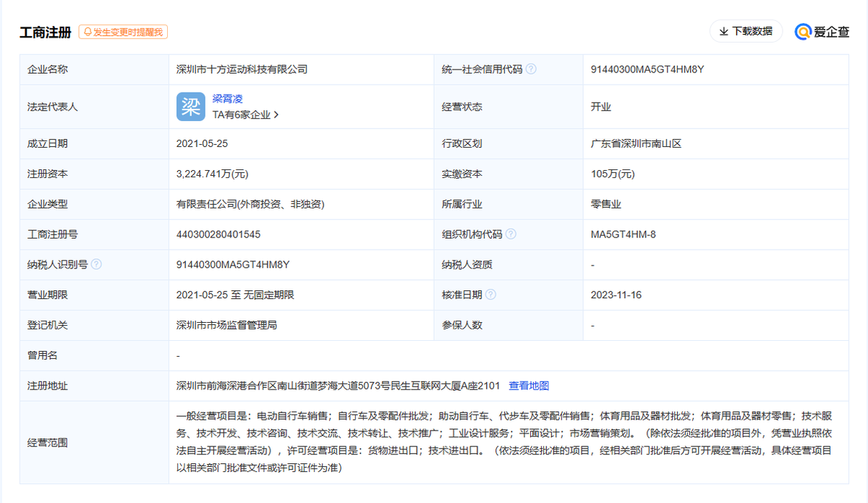Click the registered address text in 注册地址 row
868x503 pixels.
(x=338, y=386)
